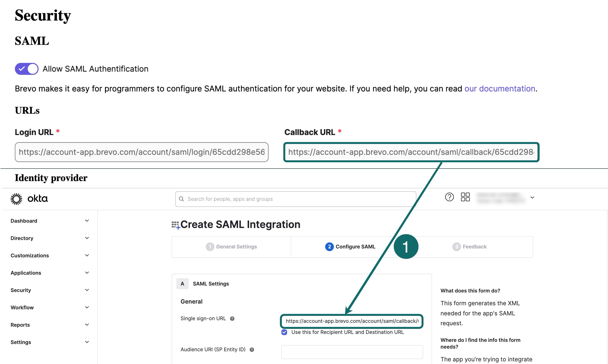Click the Okta apps grid icon
608x364 pixels.
(x=465, y=197)
